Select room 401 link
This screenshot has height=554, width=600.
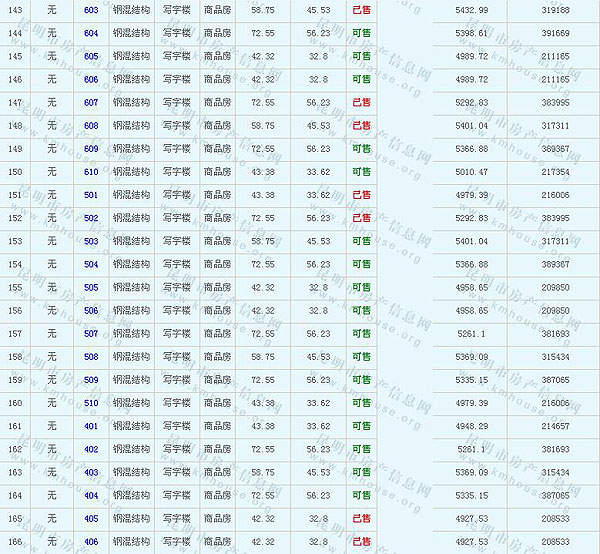pyautogui.click(x=91, y=426)
